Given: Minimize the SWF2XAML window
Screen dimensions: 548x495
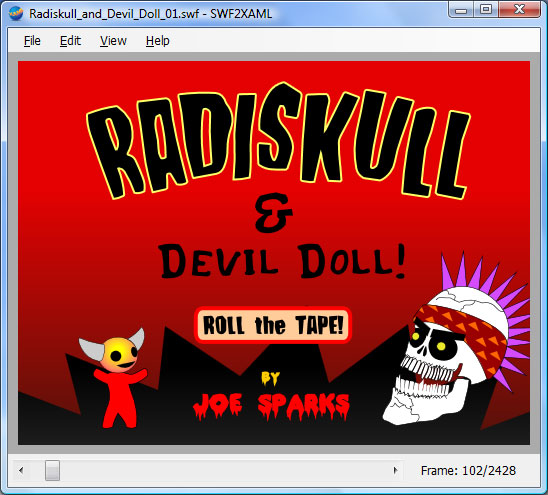Looking at the screenshot, I should click(x=461, y=10).
